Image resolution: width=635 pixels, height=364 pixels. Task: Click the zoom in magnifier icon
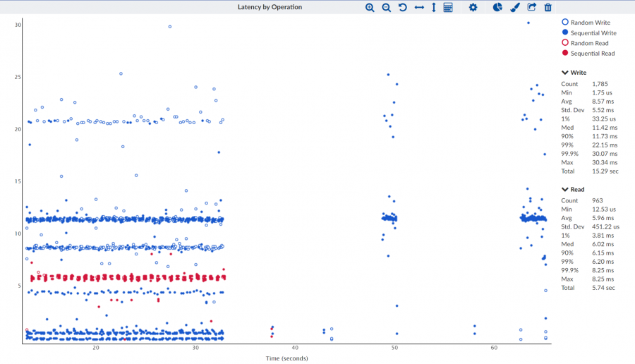[370, 7]
